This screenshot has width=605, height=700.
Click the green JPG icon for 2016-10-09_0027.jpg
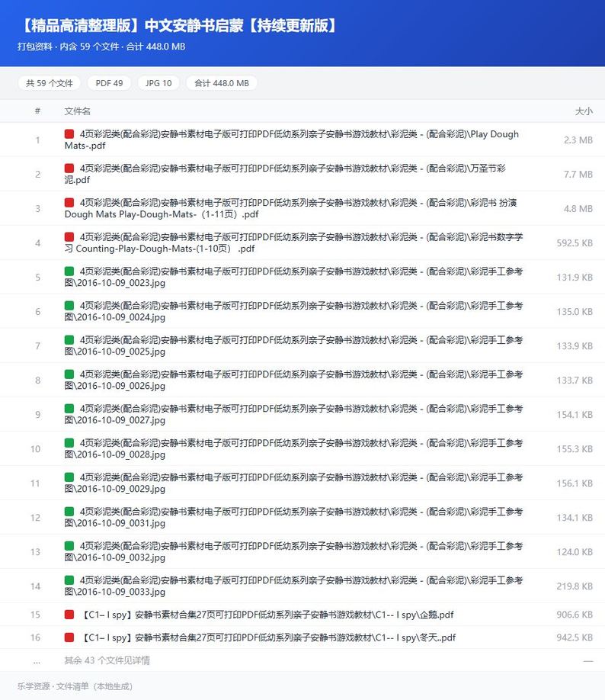[69, 409]
